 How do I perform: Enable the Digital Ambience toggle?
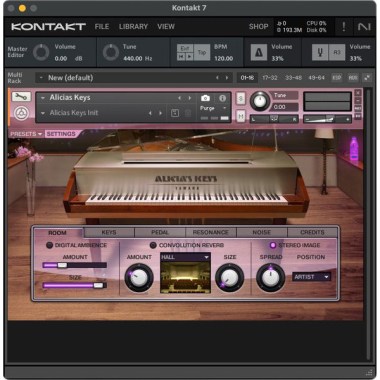pos(49,245)
